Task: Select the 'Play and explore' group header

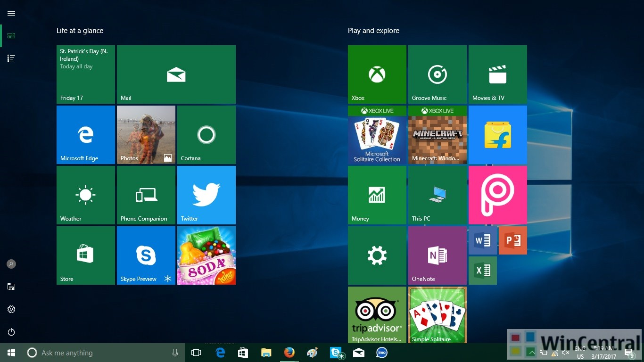Action: [373, 31]
